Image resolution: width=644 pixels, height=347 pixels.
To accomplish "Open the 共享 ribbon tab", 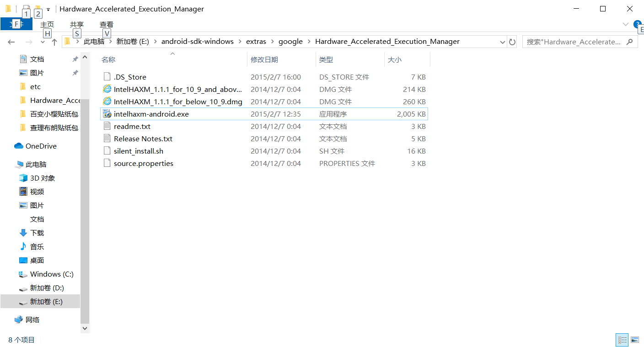I will pyautogui.click(x=77, y=24).
